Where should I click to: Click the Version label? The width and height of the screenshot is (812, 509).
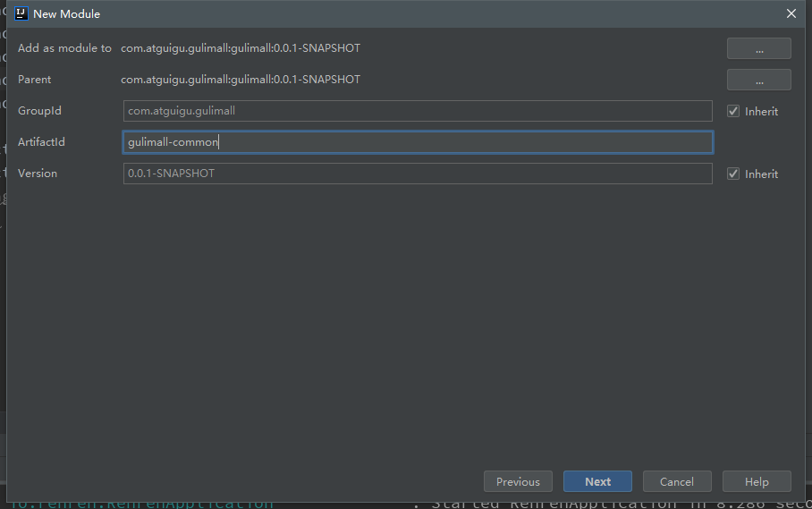(x=38, y=174)
